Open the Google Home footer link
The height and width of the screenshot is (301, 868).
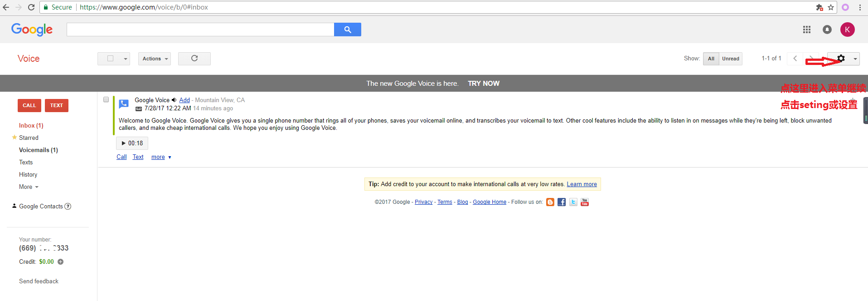pyautogui.click(x=490, y=202)
